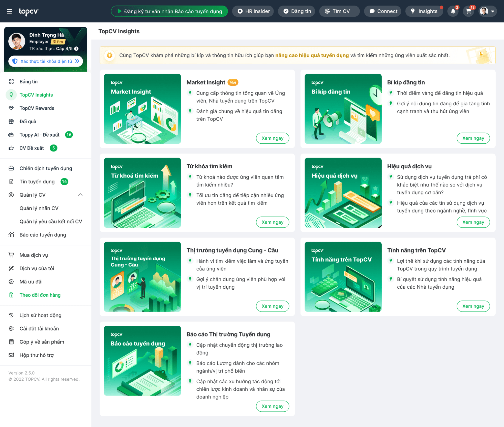This screenshot has width=504, height=427.
Task: Click Đăng ký tư vấn nhận Báo cáo button
Action: click(169, 11)
